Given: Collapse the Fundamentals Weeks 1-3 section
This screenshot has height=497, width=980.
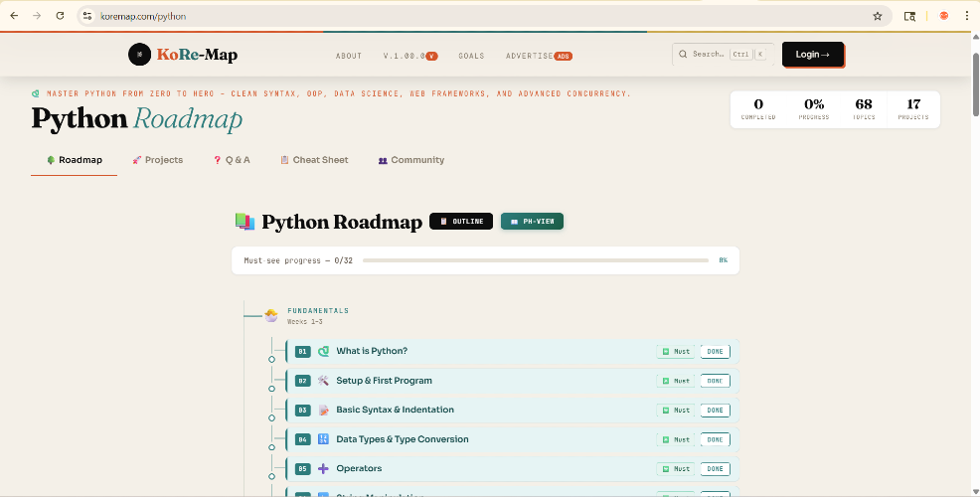Looking at the screenshot, I should (317, 316).
